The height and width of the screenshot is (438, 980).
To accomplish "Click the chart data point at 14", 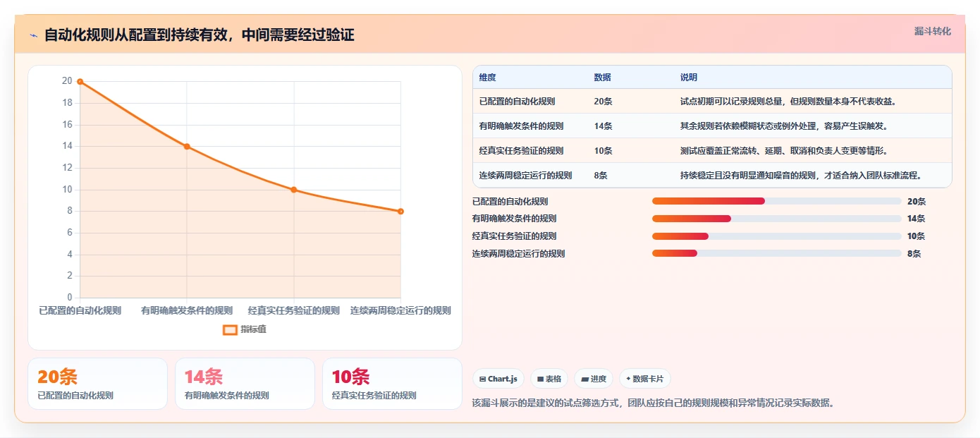I will click(x=187, y=147).
